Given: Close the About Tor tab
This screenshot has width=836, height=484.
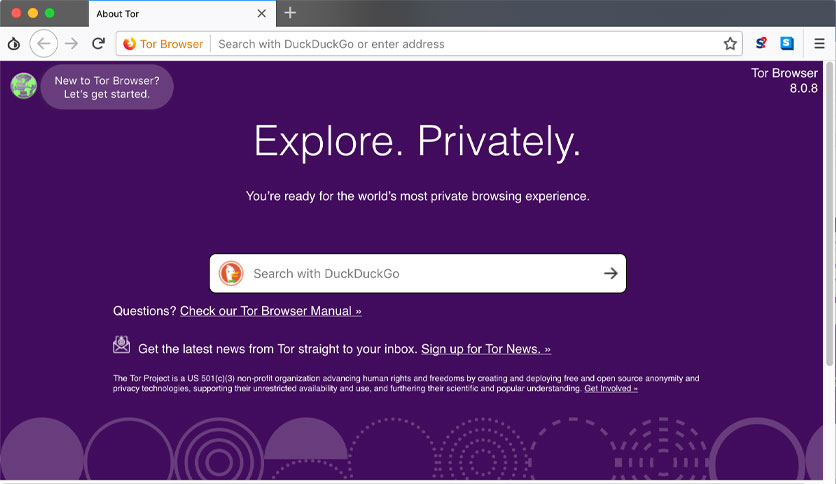Looking at the screenshot, I should click(x=262, y=14).
